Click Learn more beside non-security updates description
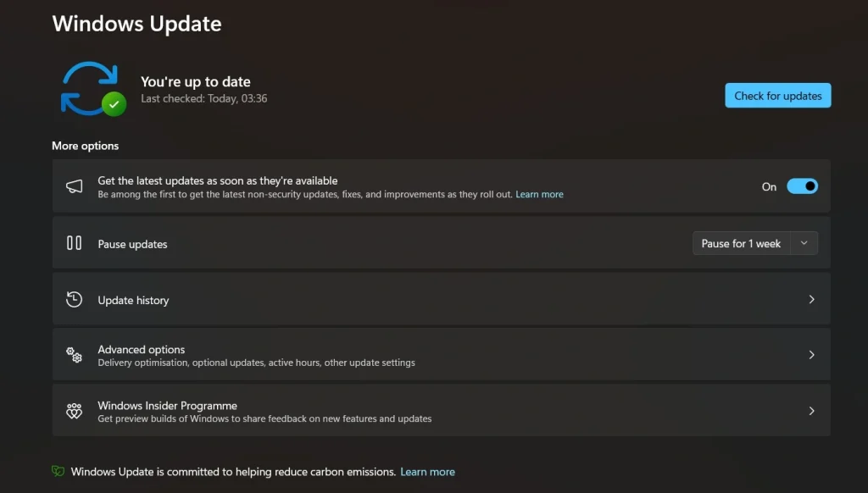This screenshot has height=493, width=868. point(540,194)
